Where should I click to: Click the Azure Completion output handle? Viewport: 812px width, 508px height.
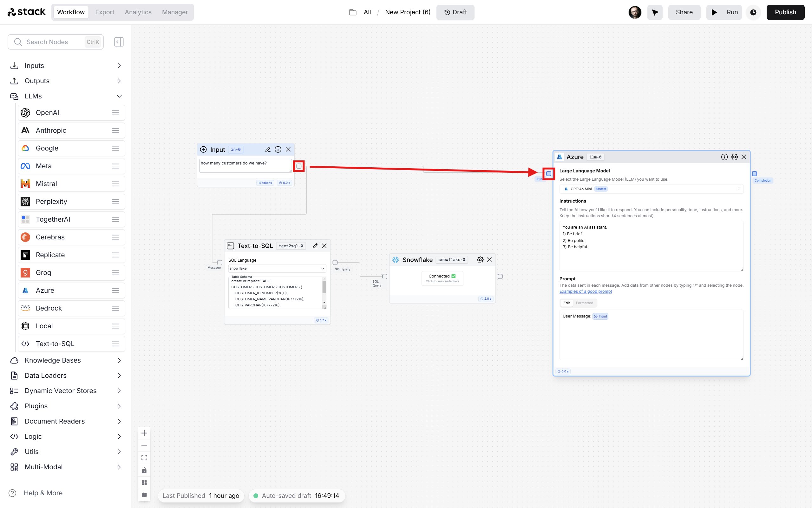click(754, 174)
